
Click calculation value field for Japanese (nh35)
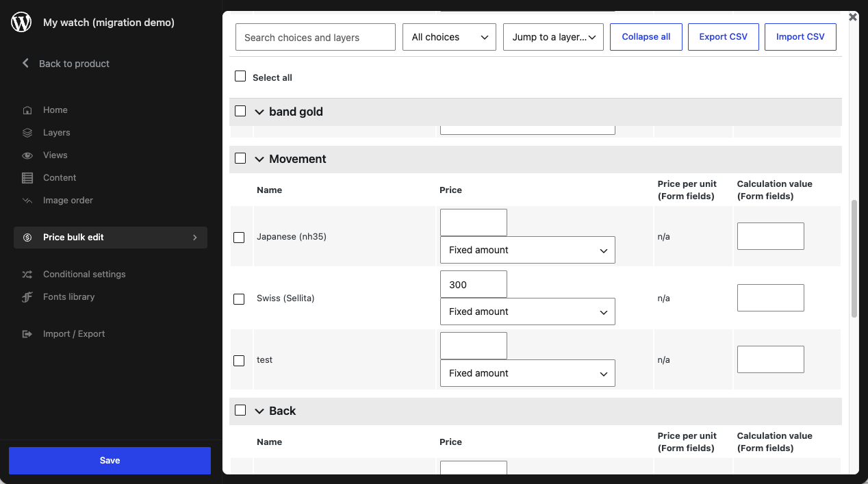point(771,236)
